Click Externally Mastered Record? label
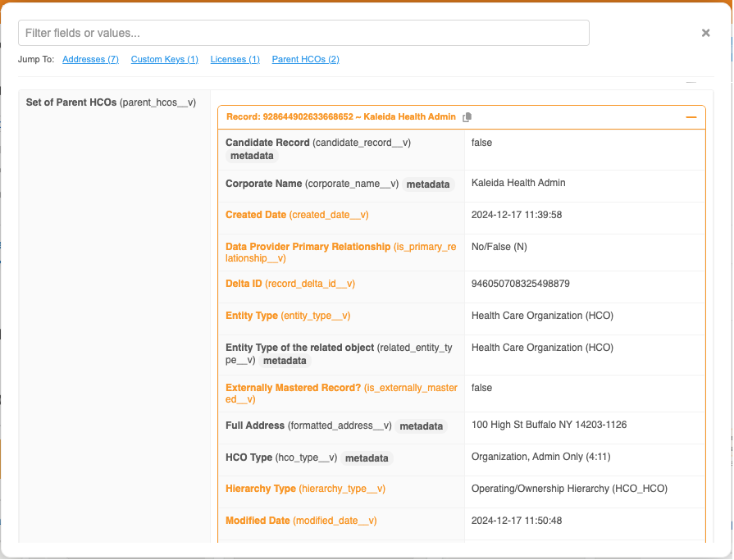Screen dimensions: 734x560 tap(341, 394)
